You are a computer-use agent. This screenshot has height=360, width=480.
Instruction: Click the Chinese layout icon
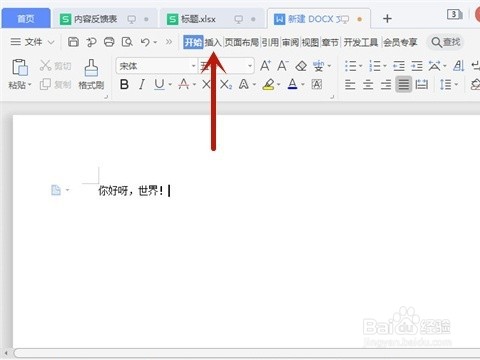click(x=434, y=66)
